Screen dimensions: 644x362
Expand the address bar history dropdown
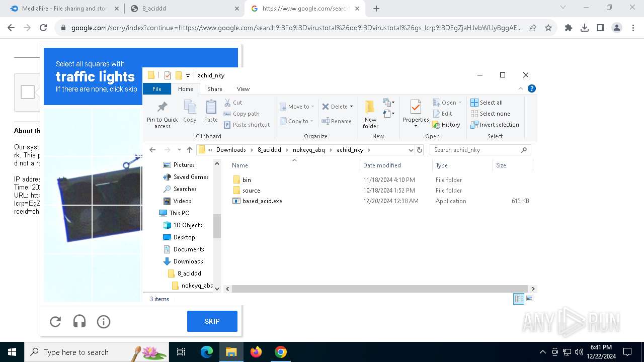pos(411,150)
